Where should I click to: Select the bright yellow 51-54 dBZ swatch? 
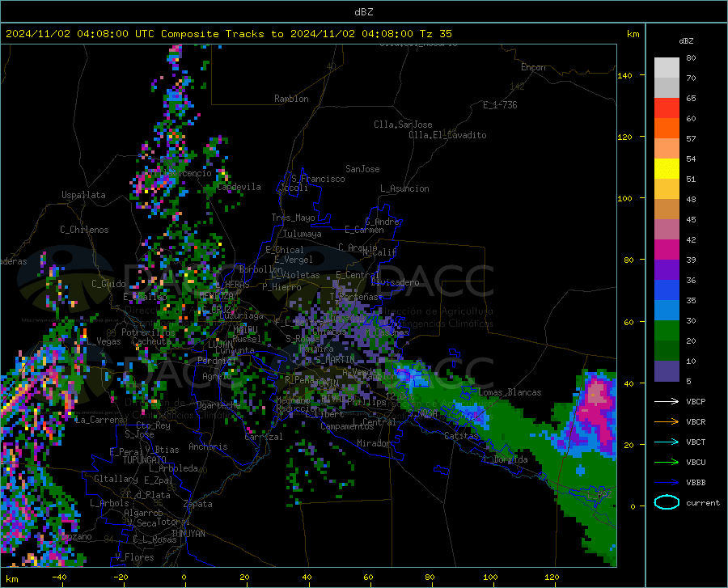click(667, 169)
